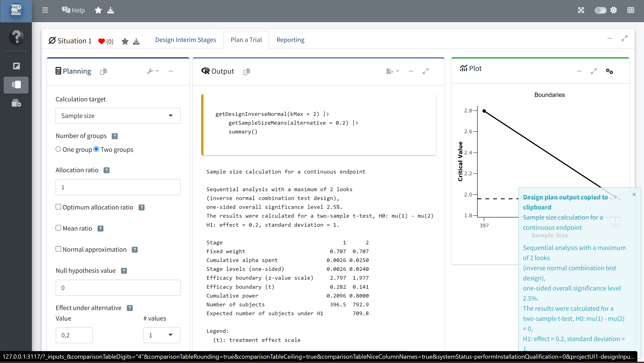Open the apps grid icon

click(x=630, y=10)
